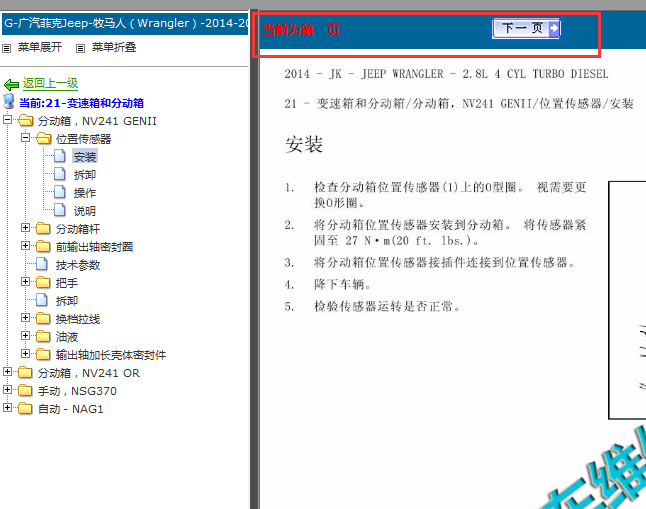Open the 拆卸 item below 把手
The image size is (646, 509).
[x=67, y=301]
